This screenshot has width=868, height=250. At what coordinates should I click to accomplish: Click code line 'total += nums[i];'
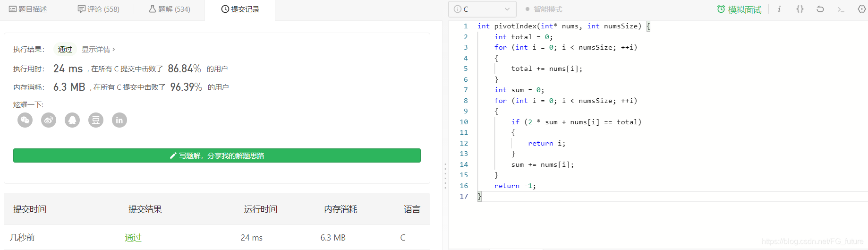coord(547,69)
